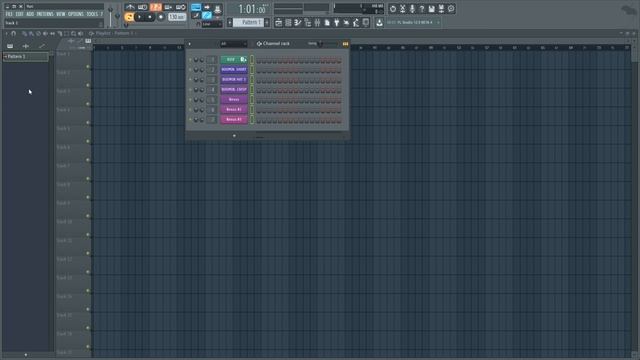Click the Stop button in transport
This screenshot has width=640, height=360.
click(150, 17)
